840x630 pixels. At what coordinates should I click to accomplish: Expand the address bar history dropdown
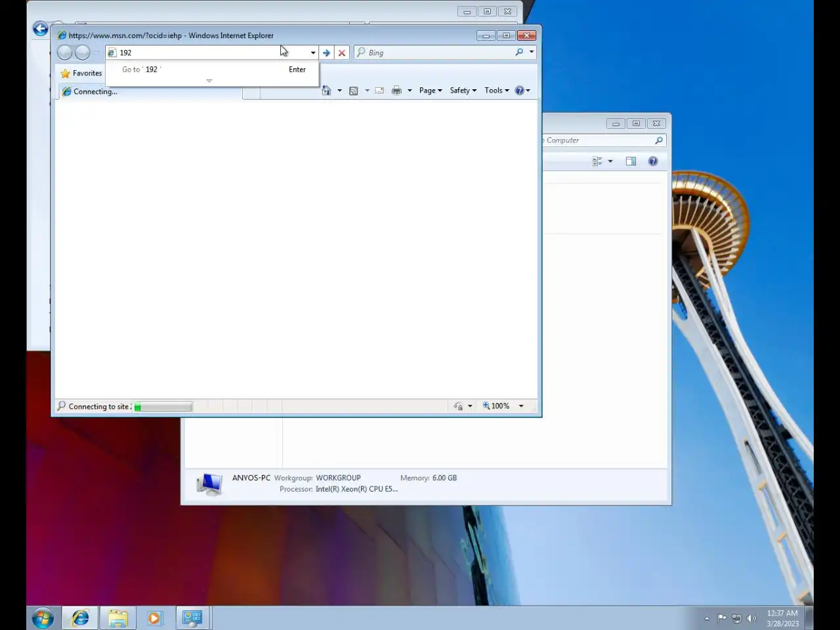tap(313, 52)
